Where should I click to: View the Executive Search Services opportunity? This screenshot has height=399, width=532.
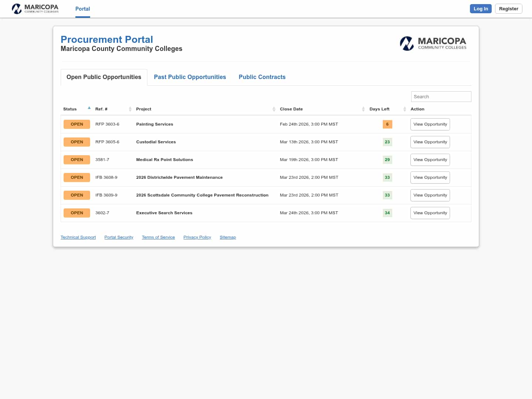coord(430,213)
